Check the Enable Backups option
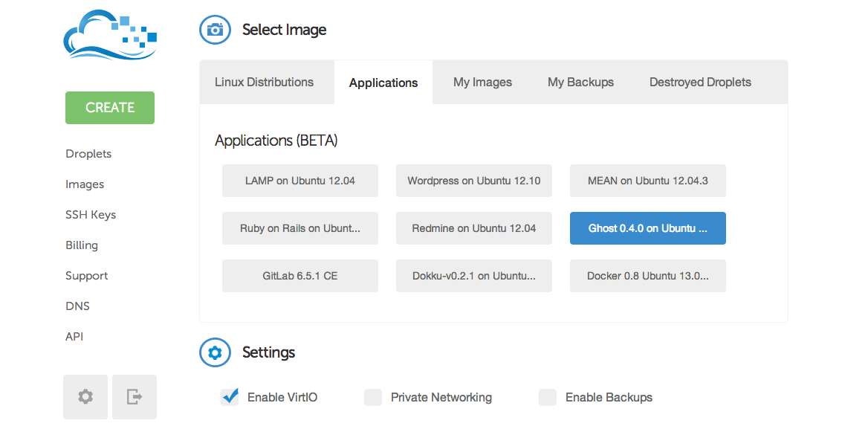This screenshot has height=429, width=868. pyautogui.click(x=548, y=398)
